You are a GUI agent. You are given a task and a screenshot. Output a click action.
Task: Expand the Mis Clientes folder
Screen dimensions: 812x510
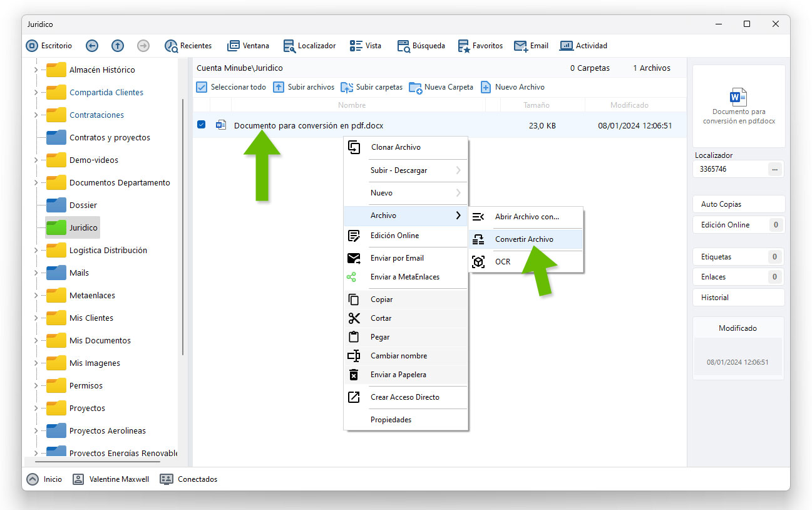tap(36, 318)
